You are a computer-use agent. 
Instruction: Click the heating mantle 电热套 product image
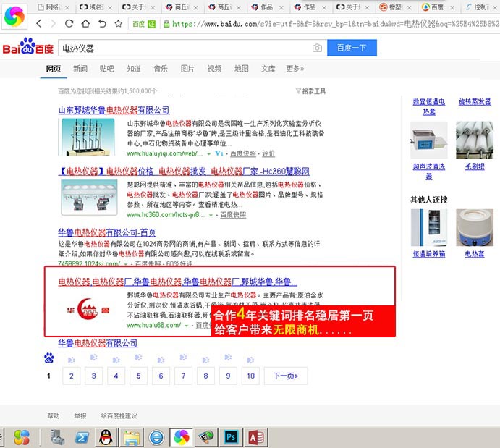pos(475,228)
